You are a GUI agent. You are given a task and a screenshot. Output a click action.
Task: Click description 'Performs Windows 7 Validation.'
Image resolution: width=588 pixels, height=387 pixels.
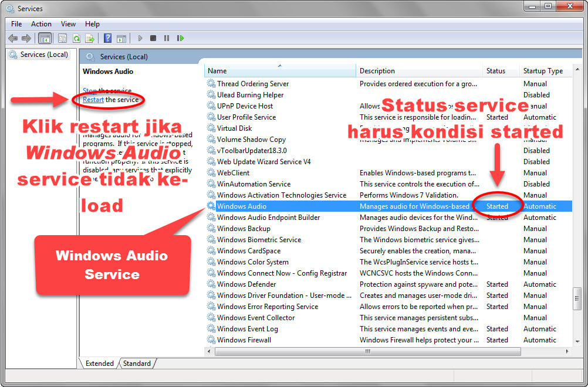pos(409,195)
